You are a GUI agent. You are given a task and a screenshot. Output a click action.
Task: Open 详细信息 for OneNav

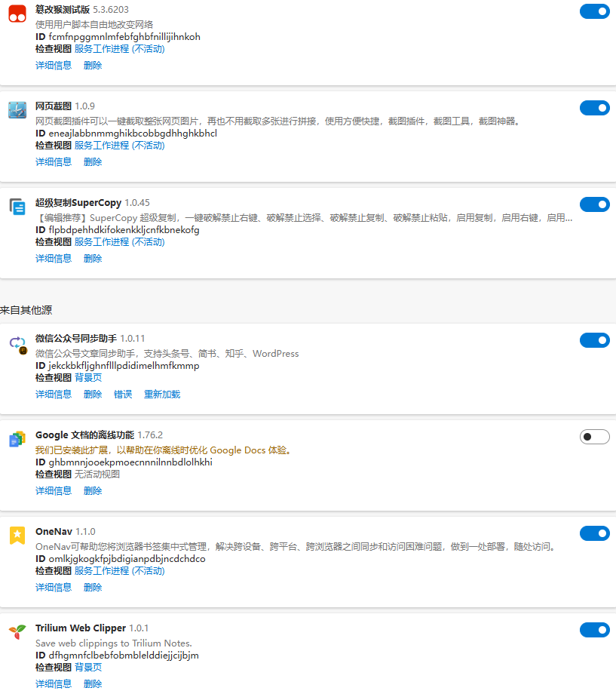pos(54,588)
